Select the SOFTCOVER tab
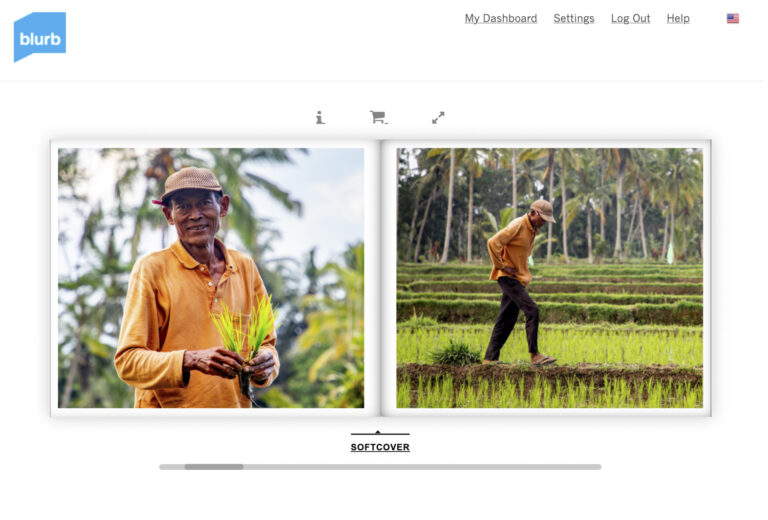768x520 pixels. (380, 447)
